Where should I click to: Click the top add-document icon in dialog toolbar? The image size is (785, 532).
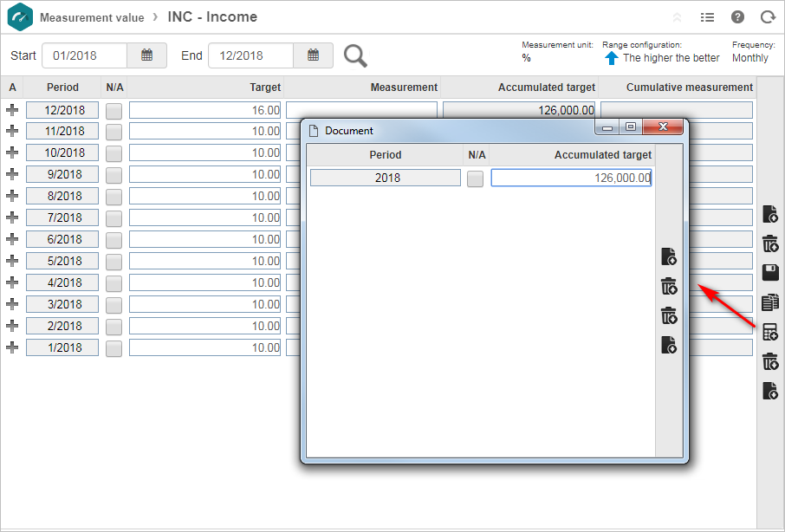669,256
